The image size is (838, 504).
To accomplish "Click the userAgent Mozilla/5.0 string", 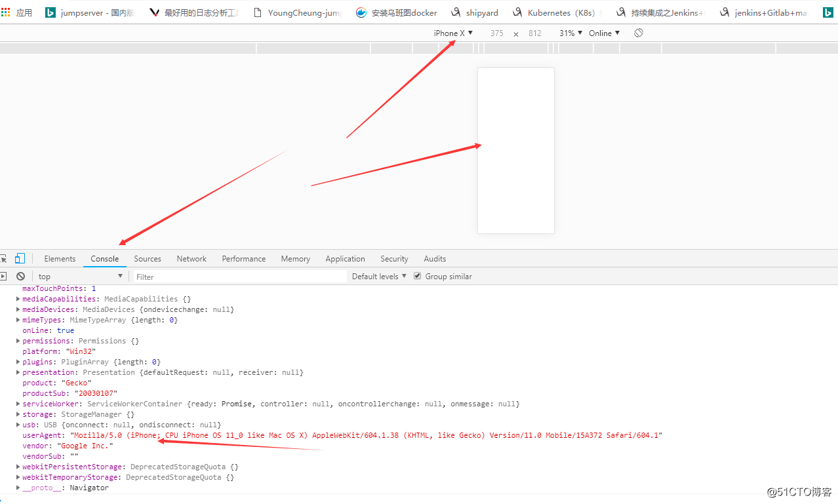I will coord(367,435).
